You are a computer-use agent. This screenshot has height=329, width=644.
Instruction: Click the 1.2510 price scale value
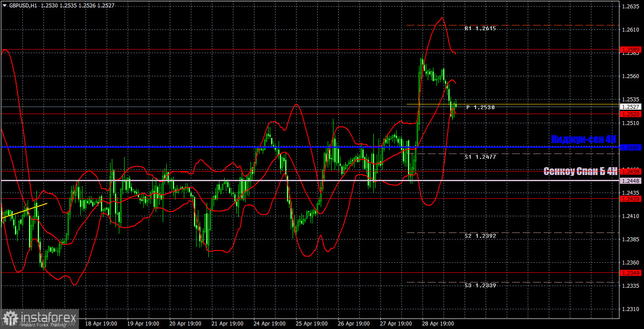630,123
